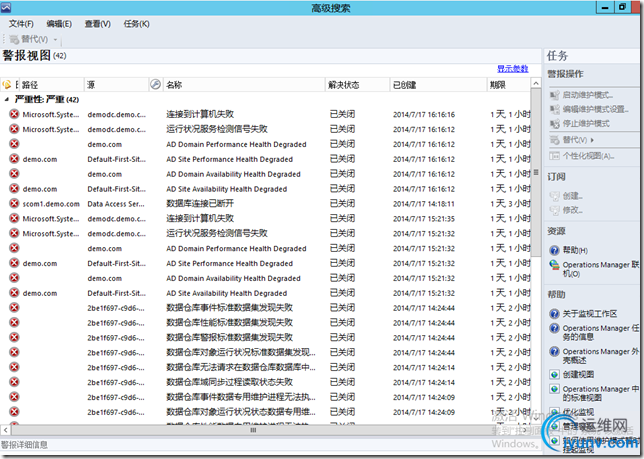Click the 替代(V) toolbar button
644x459 pixels.
(x=29, y=39)
